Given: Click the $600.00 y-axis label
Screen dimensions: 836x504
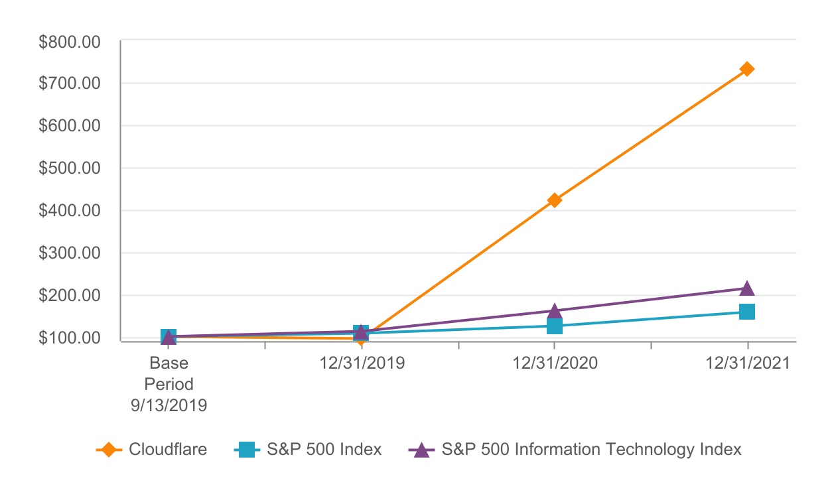Looking at the screenshot, I should pos(70,126).
